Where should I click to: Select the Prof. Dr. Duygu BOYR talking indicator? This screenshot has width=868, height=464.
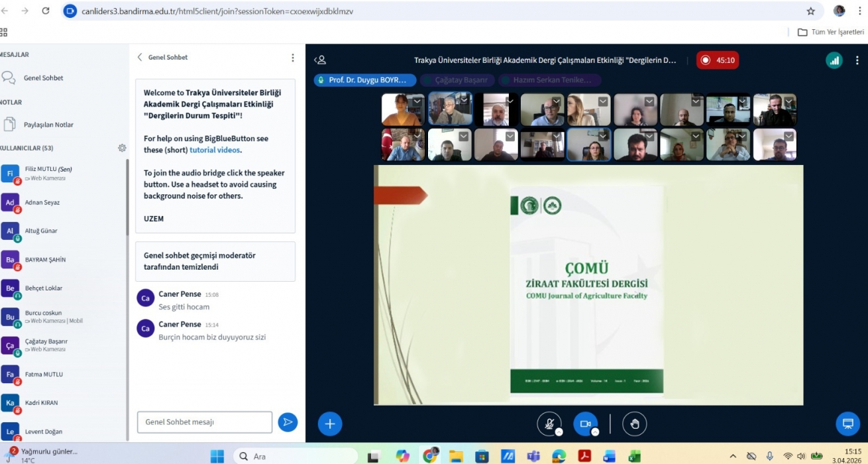coord(365,80)
